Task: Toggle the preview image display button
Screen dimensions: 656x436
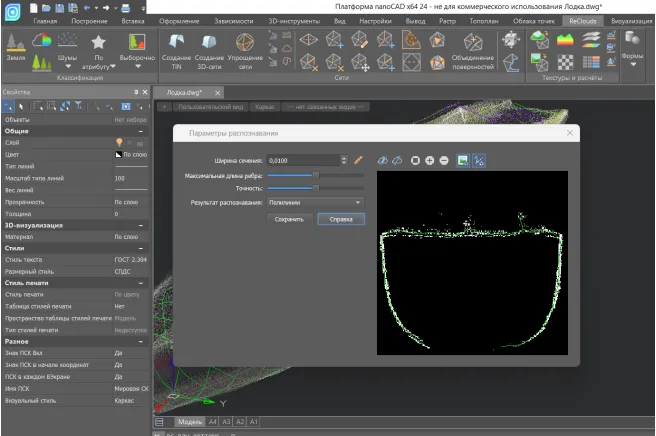Action: (x=463, y=160)
